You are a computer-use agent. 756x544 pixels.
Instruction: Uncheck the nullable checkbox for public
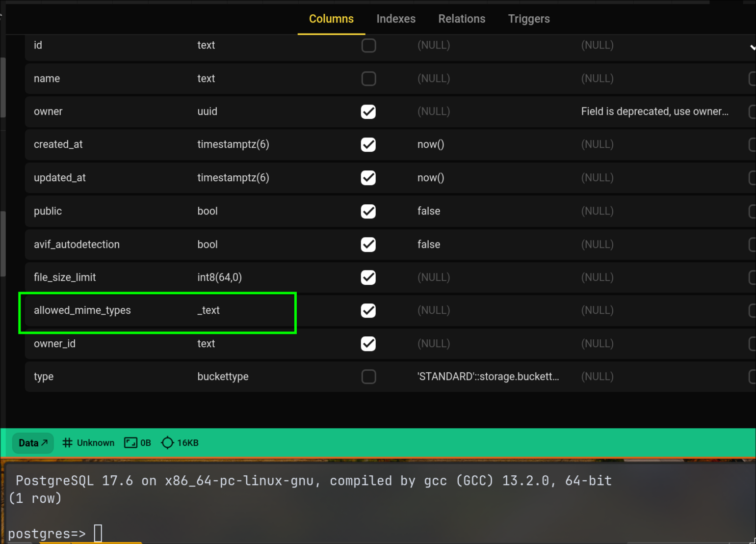[x=368, y=211]
